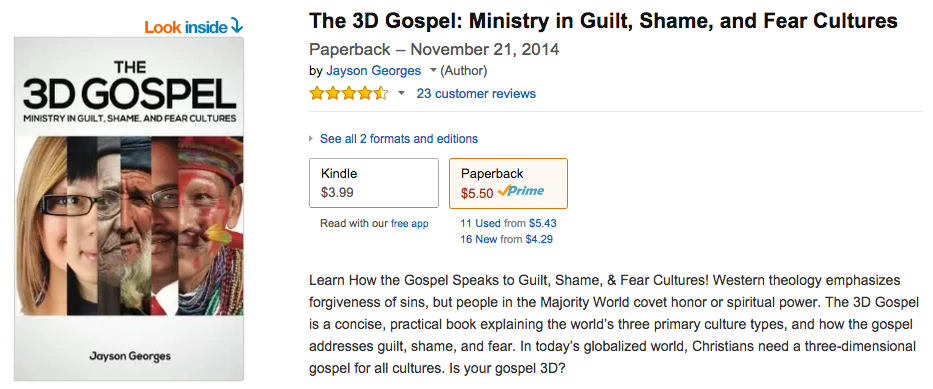
Task: Click the Look inside label above cover
Action: [186, 27]
